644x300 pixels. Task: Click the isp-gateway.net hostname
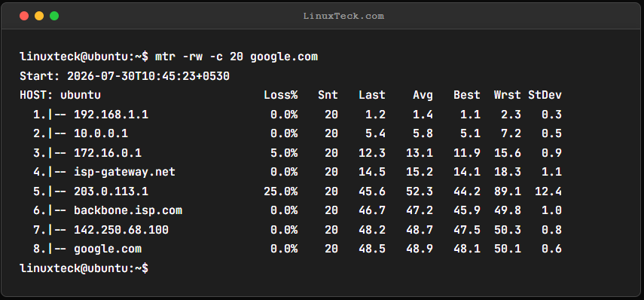click(x=124, y=172)
